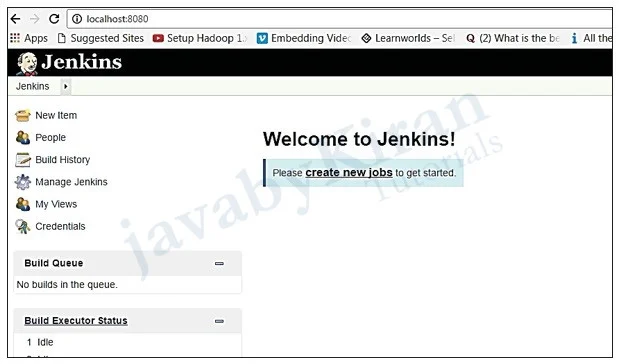Click the 'create new jobs' link
The image size is (619, 364).
[349, 173]
